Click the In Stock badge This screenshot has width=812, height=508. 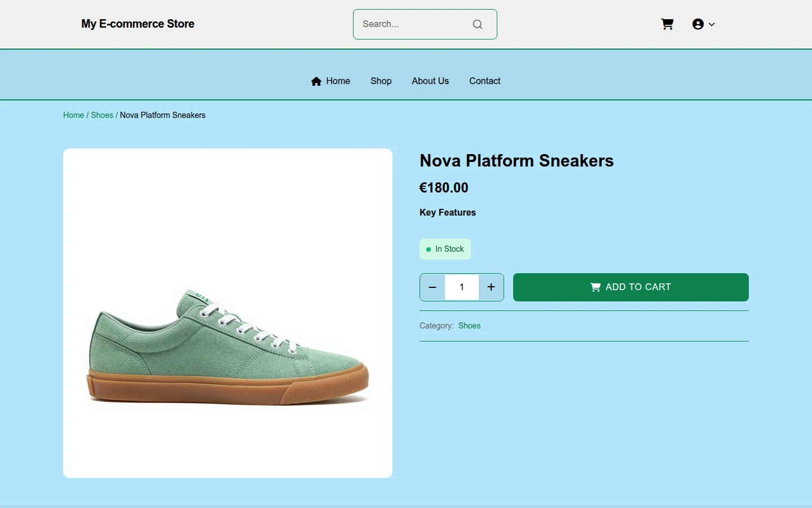coord(445,249)
